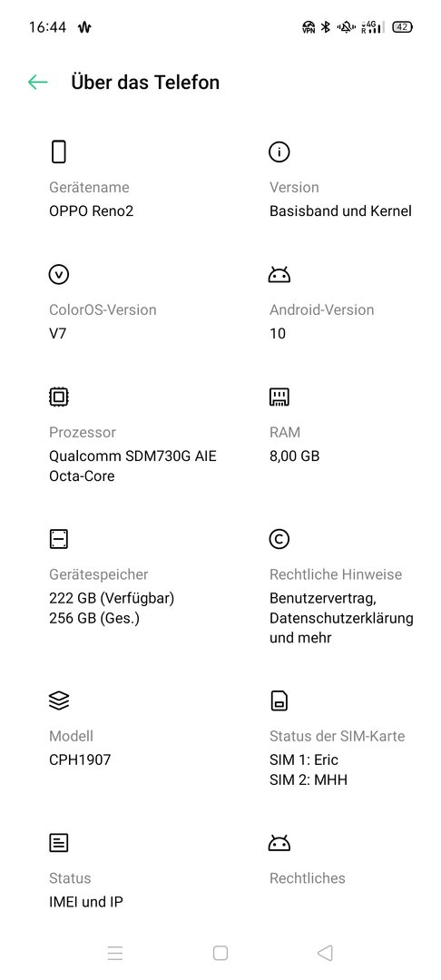This screenshot has width=441, height=980.
Task: Open Benutzervertrag, Datenschutzerklärung und mehr
Action: tap(341, 618)
